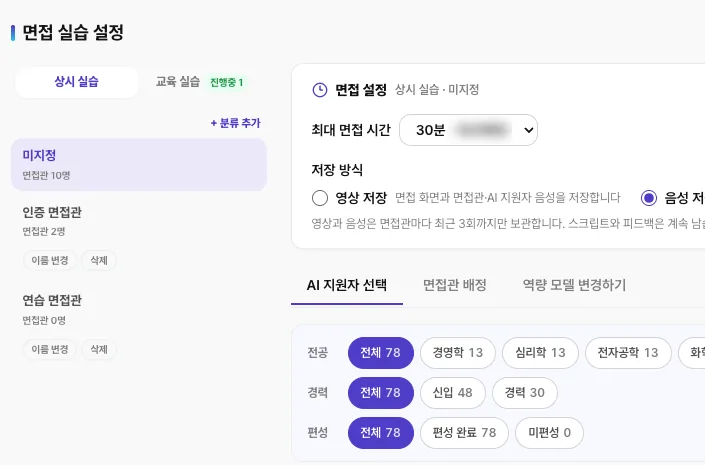Filter 전공 by 전자공학 13
Viewport: 705px width, 465px height.
point(628,353)
